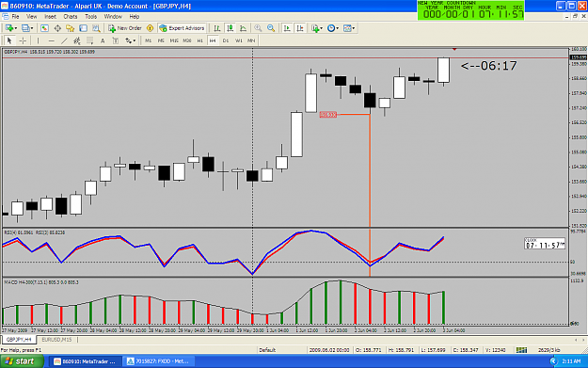588x368 pixels.
Task: Click the Default profile in status bar
Action: [x=267, y=350]
